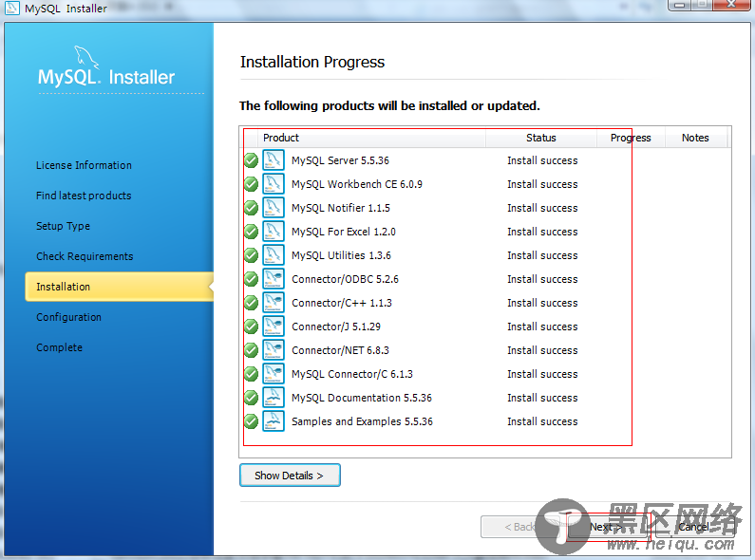Select Setup Type step in sidebar

[x=63, y=226]
